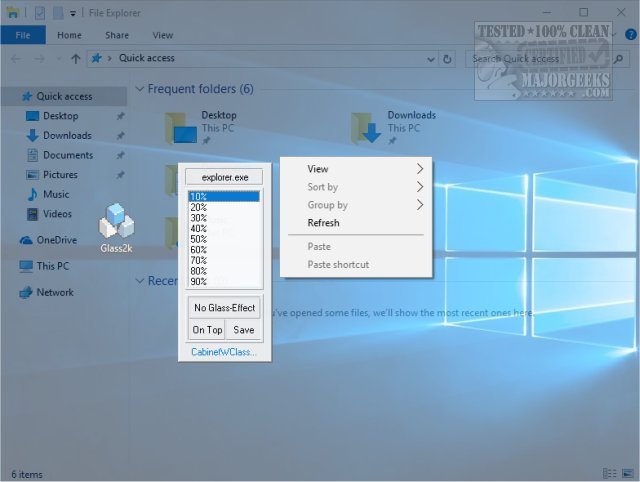
Task: Click the CabinetWClass link
Action: (x=224, y=352)
